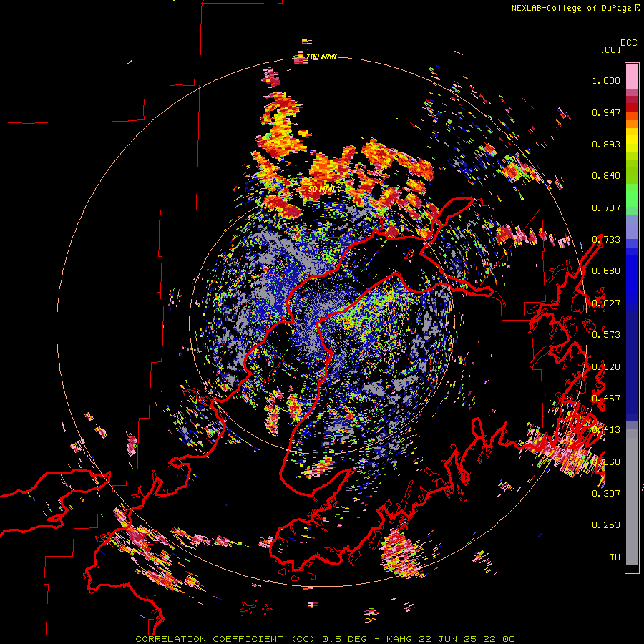Click the [CC] unit label
Viewport: 644px width, 644px height.
click(x=610, y=49)
